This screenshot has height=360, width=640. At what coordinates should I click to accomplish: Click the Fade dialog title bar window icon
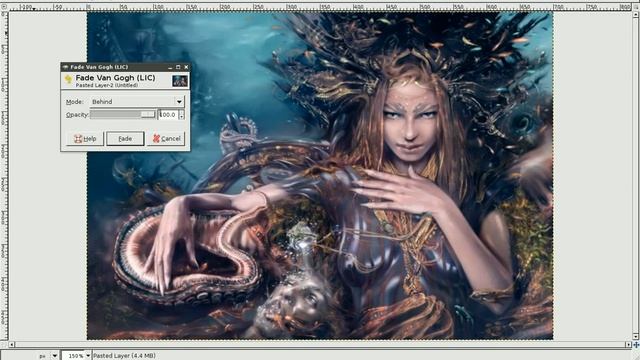point(65,67)
